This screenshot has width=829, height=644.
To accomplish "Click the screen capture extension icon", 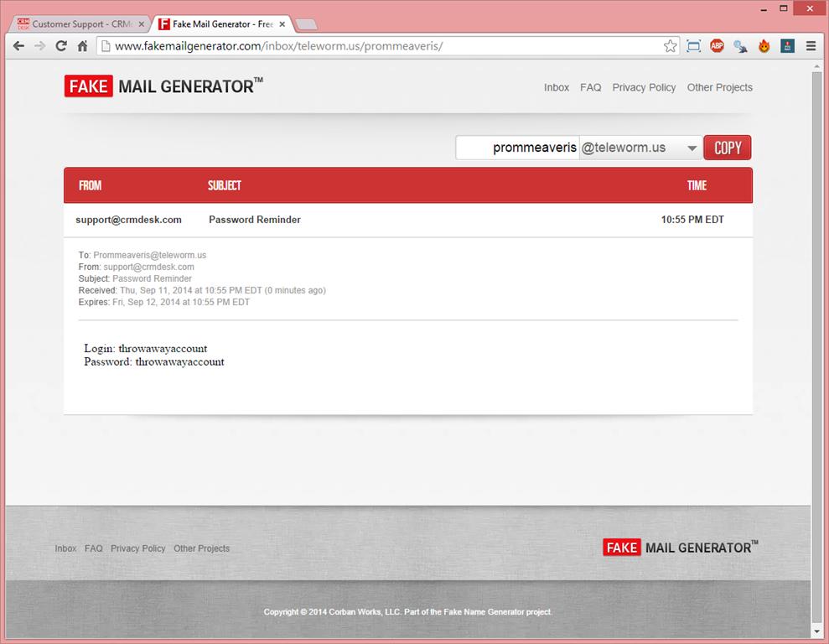I will pyautogui.click(x=693, y=46).
